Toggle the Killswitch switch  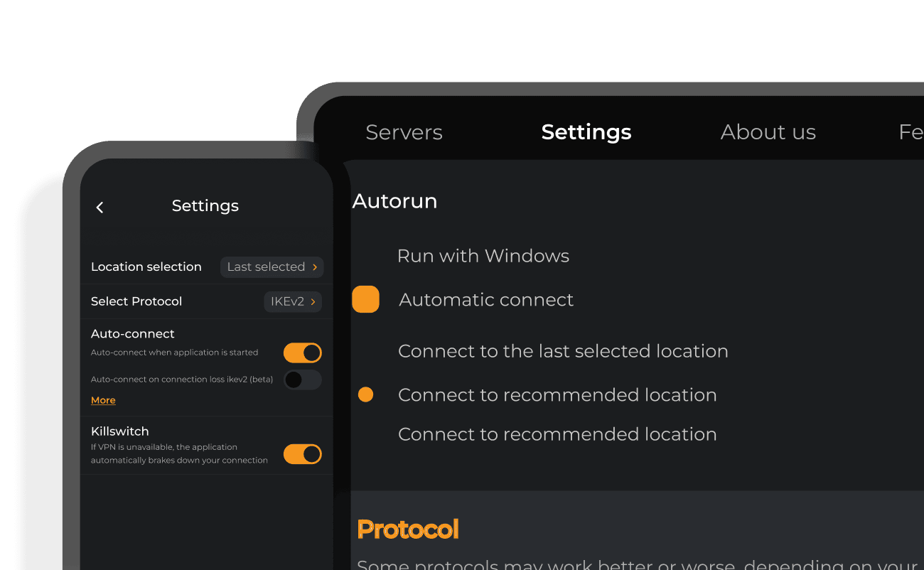[x=303, y=454]
